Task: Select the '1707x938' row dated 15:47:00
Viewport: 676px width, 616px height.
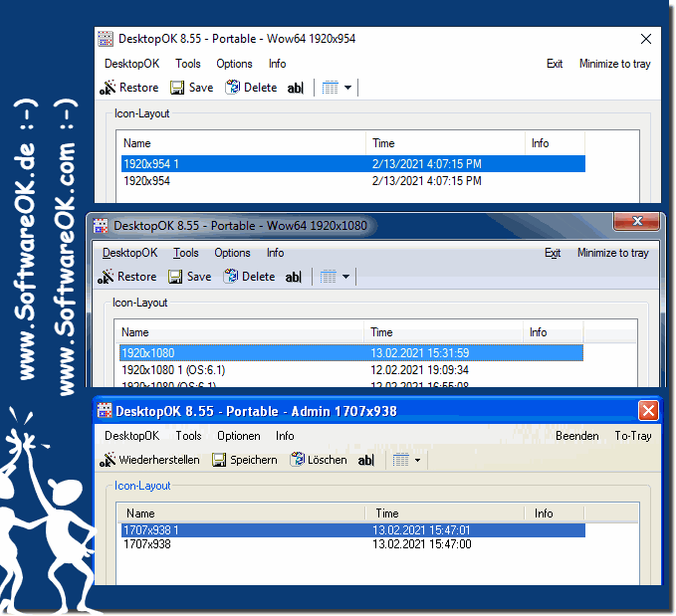Action: [353, 544]
